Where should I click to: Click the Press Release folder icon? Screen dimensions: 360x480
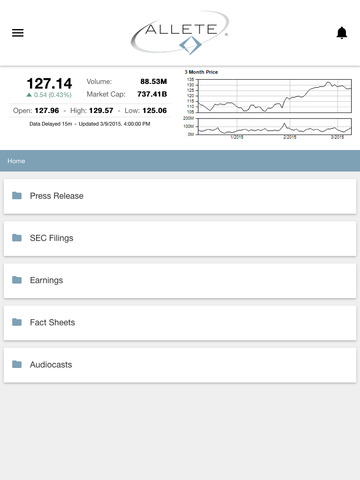(x=17, y=196)
